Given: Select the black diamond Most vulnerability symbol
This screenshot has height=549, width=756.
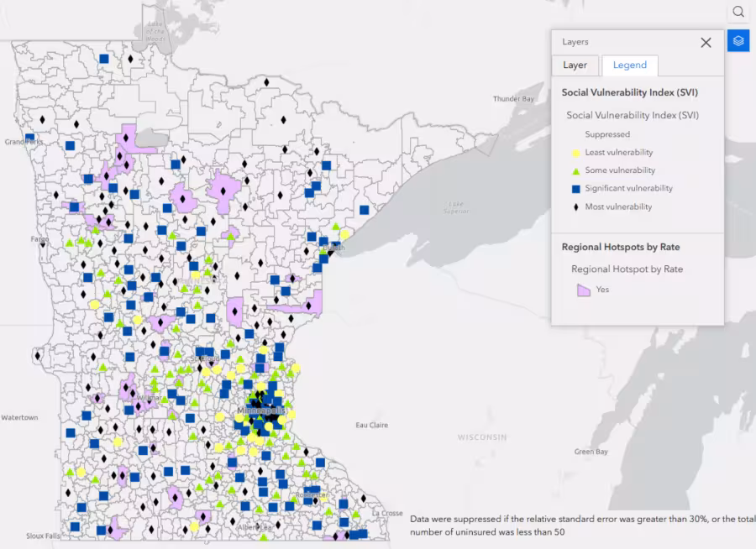Looking at the screenshot, I should 575,207.
